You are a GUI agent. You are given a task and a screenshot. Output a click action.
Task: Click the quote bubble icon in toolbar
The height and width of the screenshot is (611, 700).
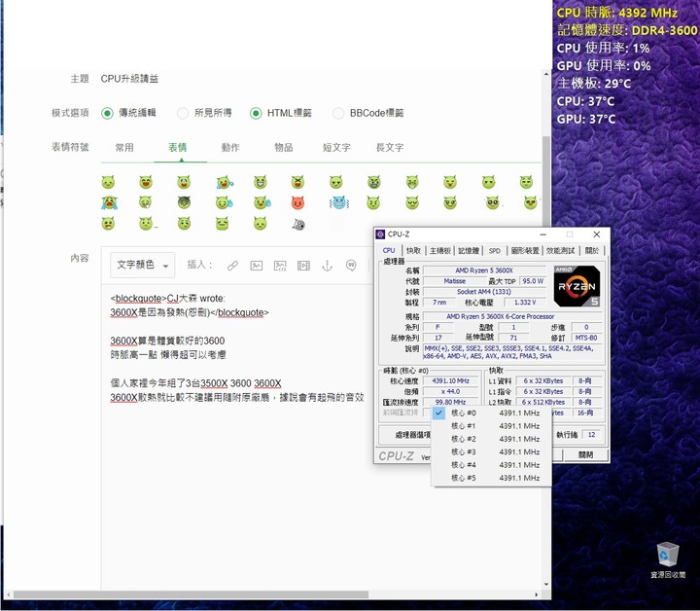(x=351, y=266)
